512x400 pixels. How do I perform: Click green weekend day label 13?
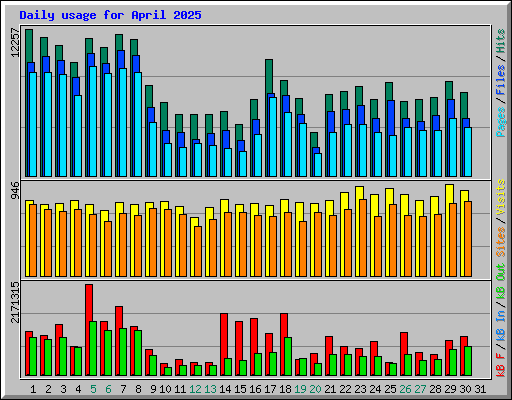210,389
